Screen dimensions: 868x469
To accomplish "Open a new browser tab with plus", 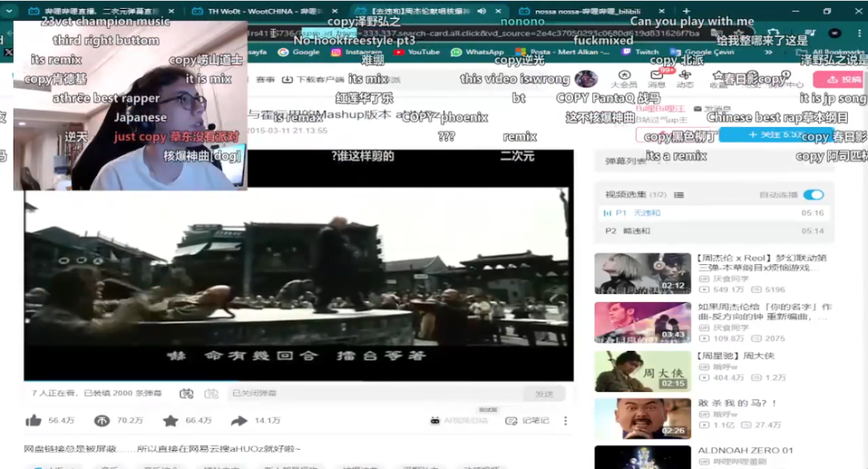I will pos(686,11).
